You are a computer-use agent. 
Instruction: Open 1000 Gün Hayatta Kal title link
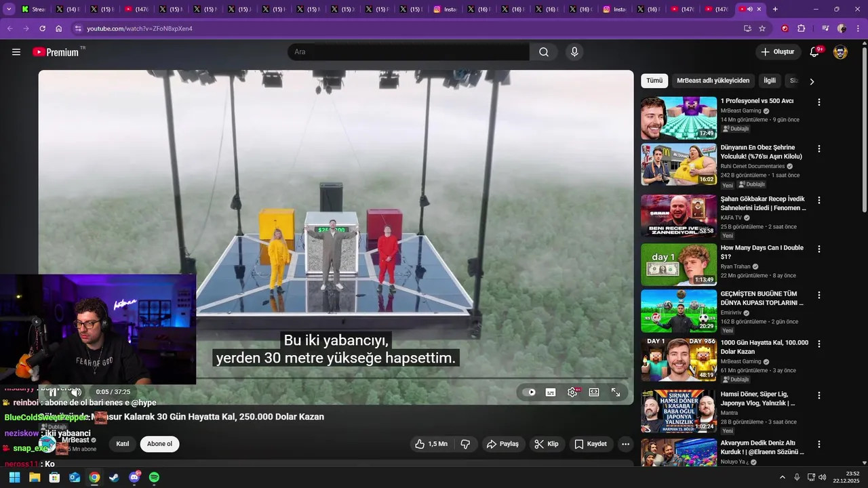coord(764,347)
